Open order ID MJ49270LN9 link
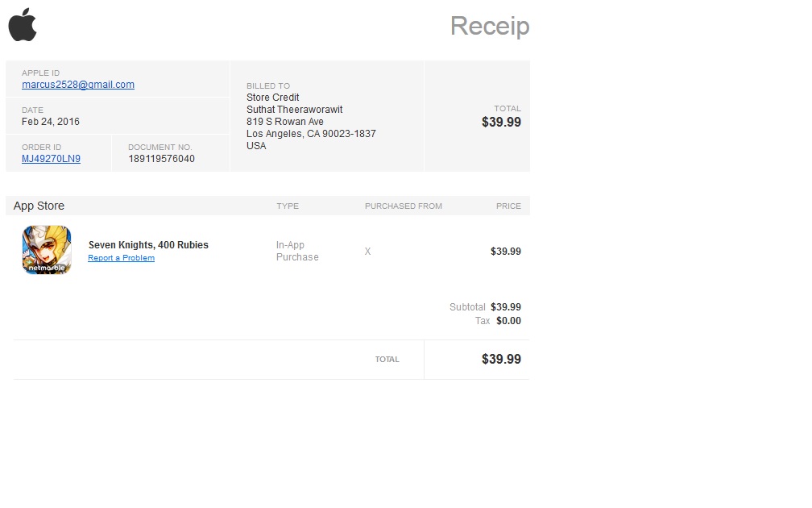 (51, 159)
